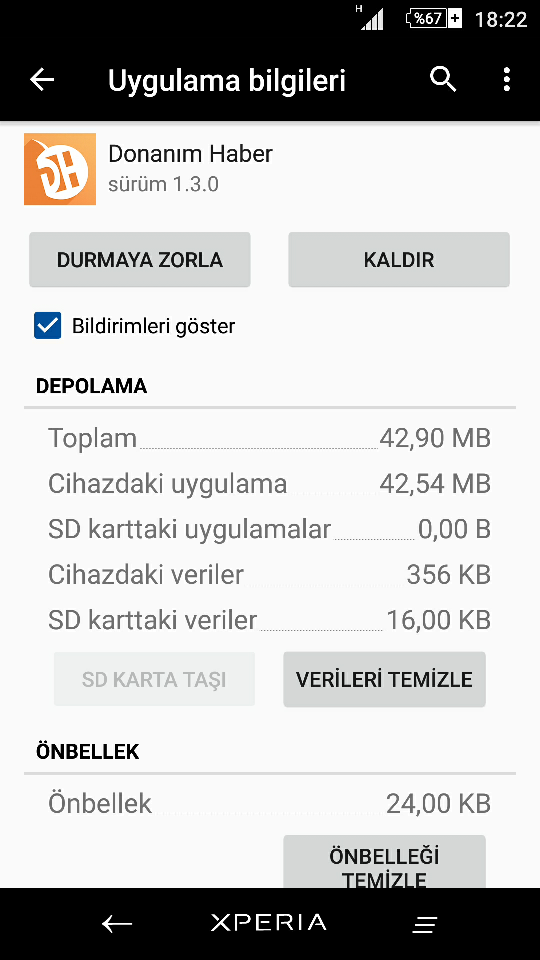Tap the Uygulama bilgileri title

pos(227,80)
